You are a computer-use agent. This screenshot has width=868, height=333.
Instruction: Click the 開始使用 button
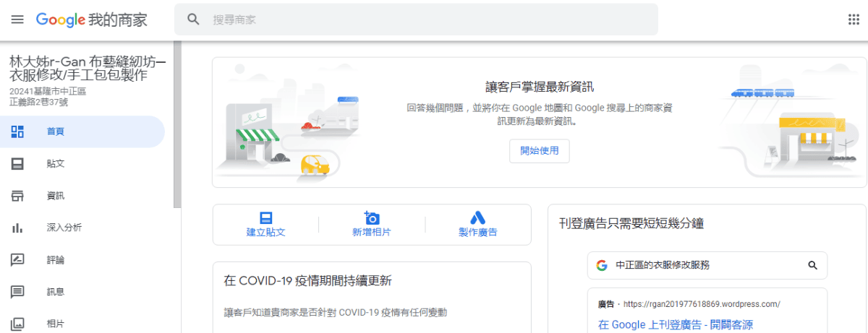pyautogui.click(x=539, y=151)
